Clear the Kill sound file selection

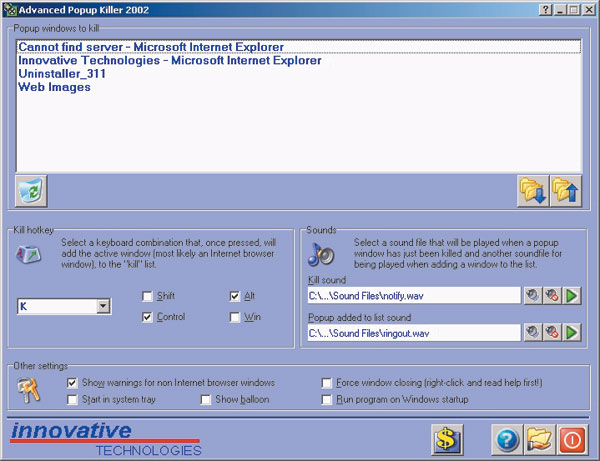552,296
